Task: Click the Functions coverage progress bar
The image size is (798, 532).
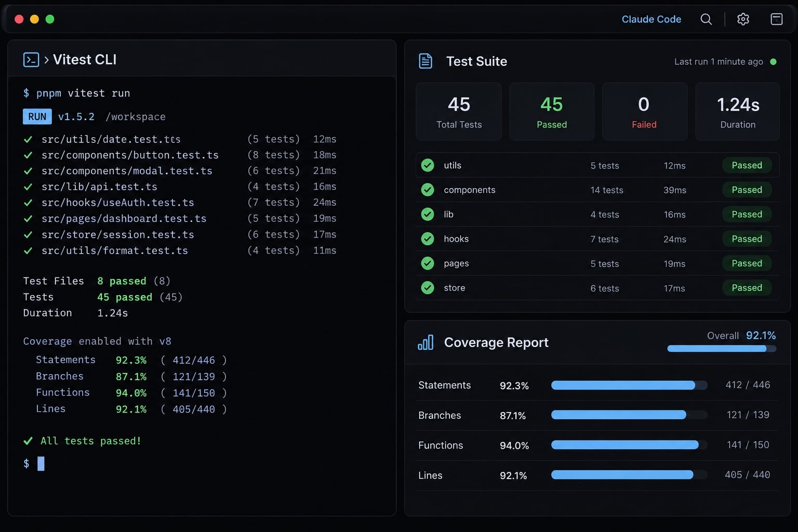Action: click(629, 445)
